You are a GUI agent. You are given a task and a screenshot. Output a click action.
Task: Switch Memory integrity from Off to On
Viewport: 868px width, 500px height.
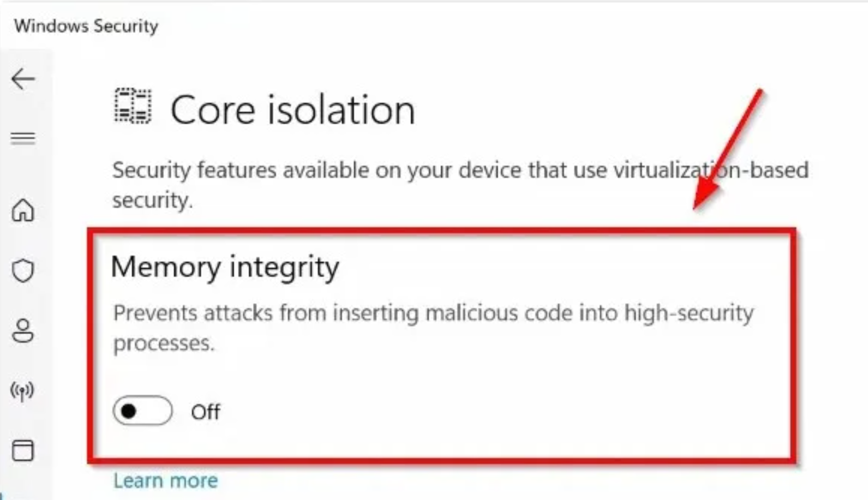coord(142,411)
